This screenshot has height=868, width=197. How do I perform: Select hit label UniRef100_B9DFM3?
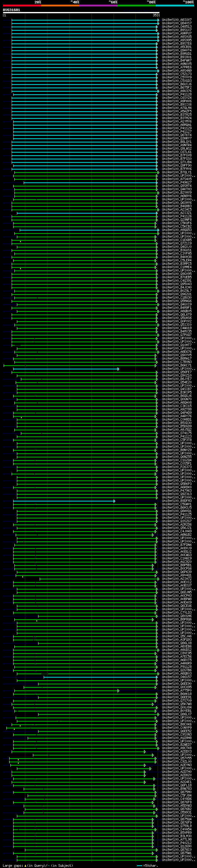177,501
